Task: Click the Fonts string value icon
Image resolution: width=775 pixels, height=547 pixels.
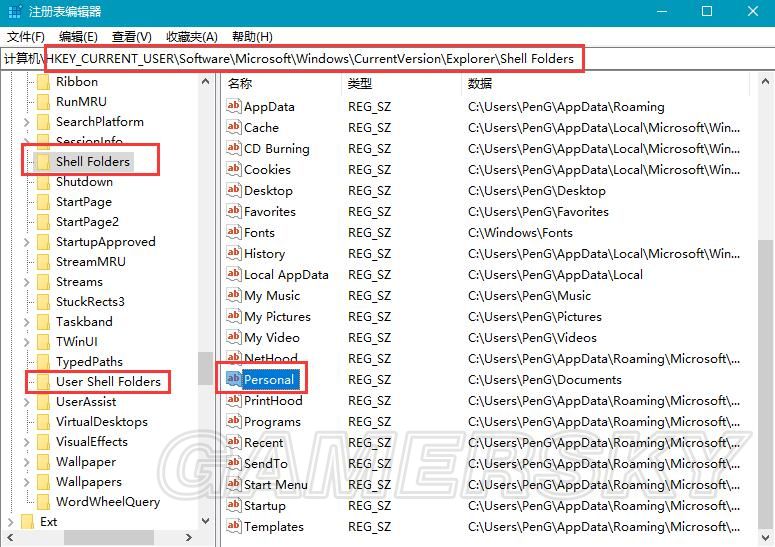Action: click(233, 232)
